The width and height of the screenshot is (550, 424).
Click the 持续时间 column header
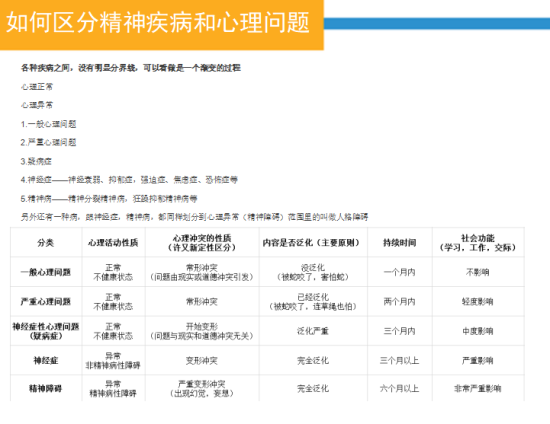click(400, 242)
